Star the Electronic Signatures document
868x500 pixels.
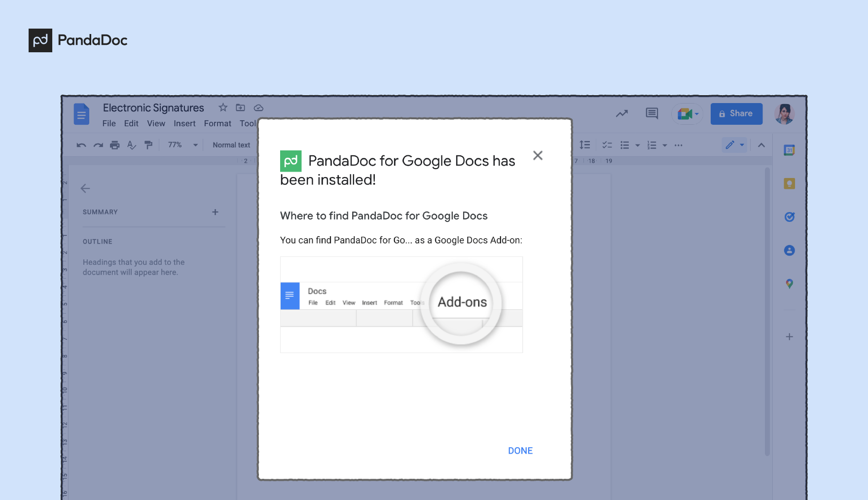tap(223, 107)
